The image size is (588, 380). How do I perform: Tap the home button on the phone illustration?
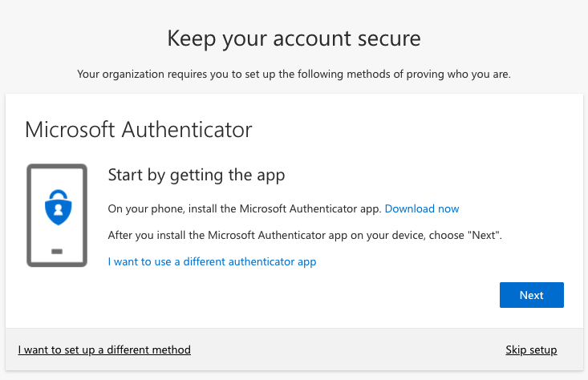click(x=57, y=252)
